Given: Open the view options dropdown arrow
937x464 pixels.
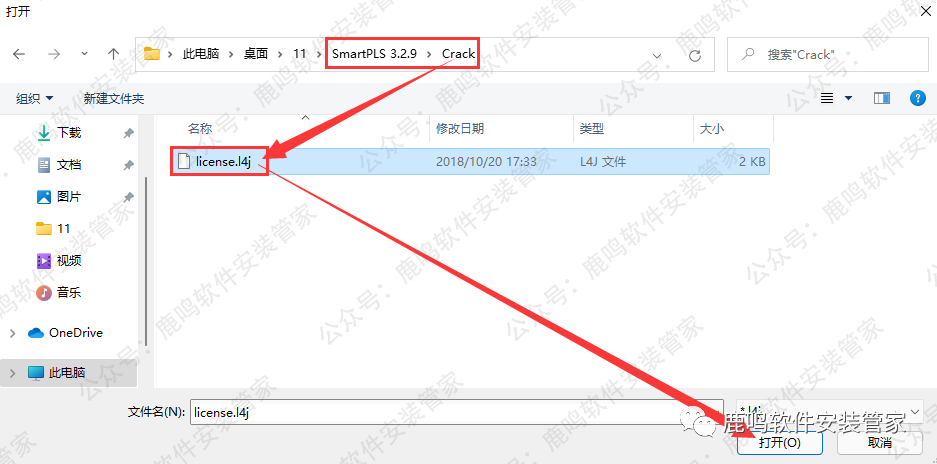Looking at the screenshot, I should [848, 98].
